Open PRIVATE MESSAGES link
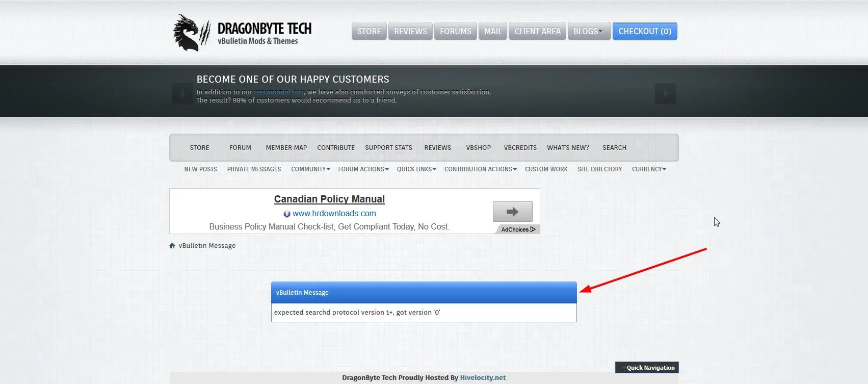868x384 pixels. pyautogui.click(x=254, y=169)
